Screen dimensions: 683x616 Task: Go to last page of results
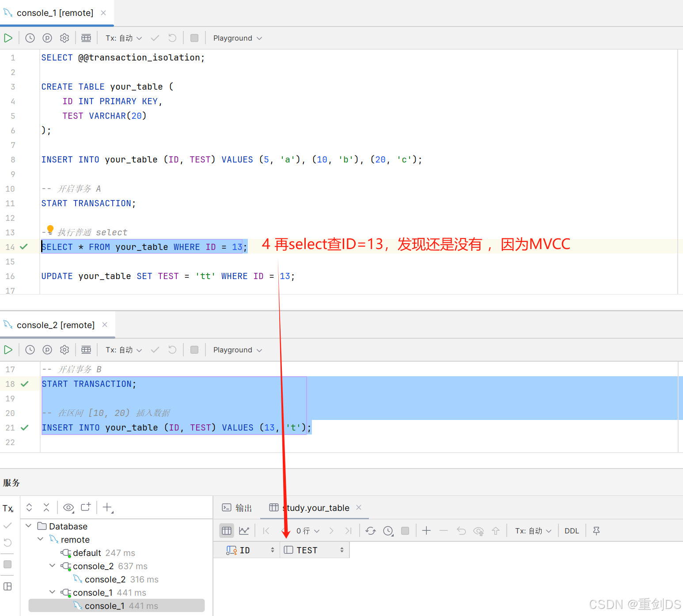click(349, 531)
